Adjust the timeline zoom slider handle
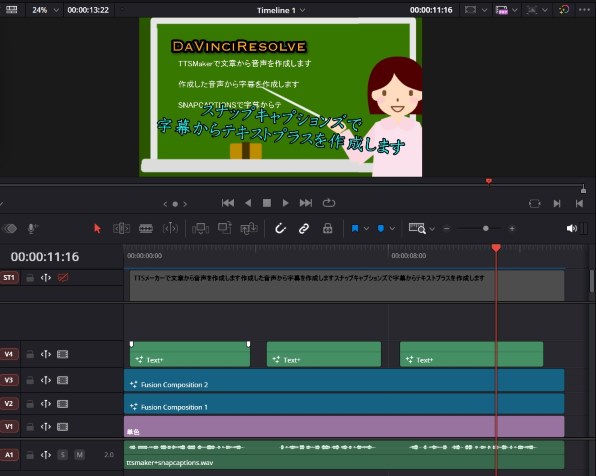This screenshot has height=476, width=596. click(x=486, y=228)
